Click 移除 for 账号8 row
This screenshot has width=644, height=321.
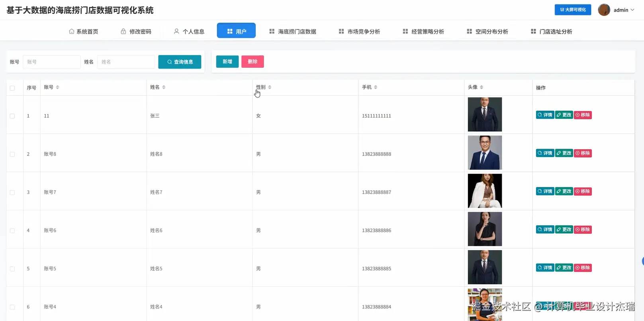[583, 153]
